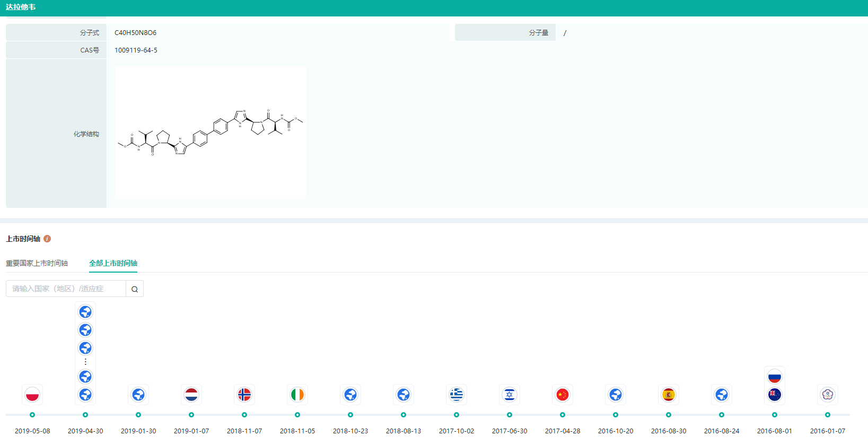
Task: Click the CAS号 label cell
Action: coord(56,50)
